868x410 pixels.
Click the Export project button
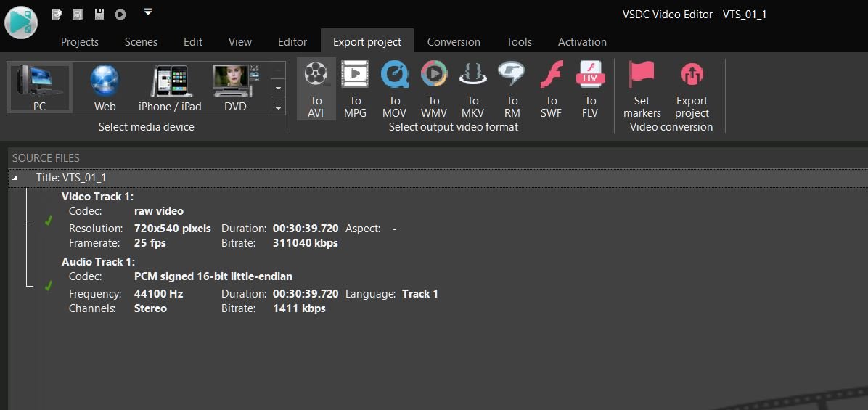(x=692, y=89)
